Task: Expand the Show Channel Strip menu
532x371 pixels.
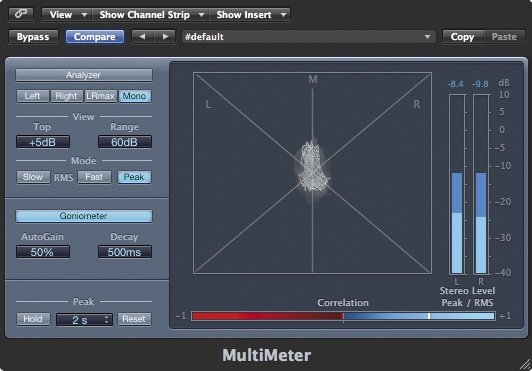Action: click(x=151, y=15)
